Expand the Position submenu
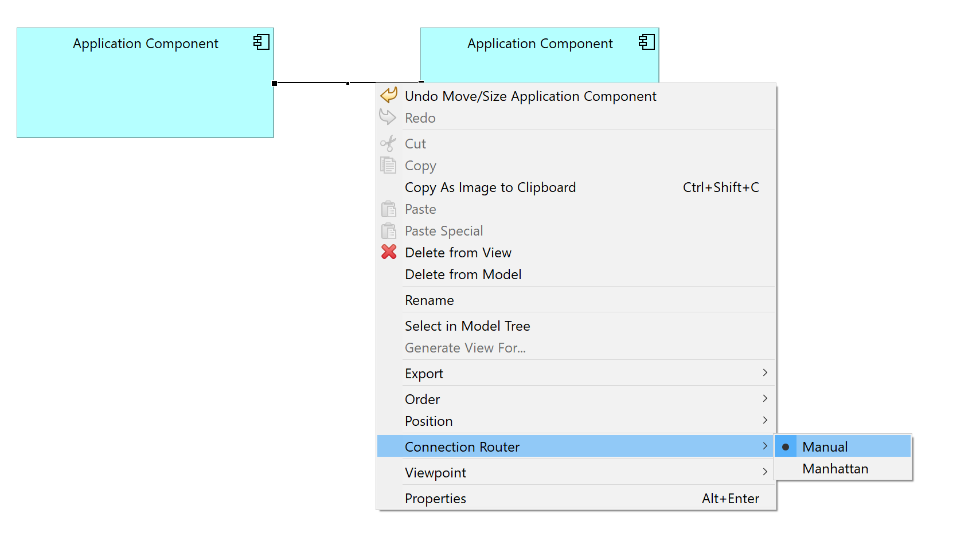 click(x=764, y=420)
